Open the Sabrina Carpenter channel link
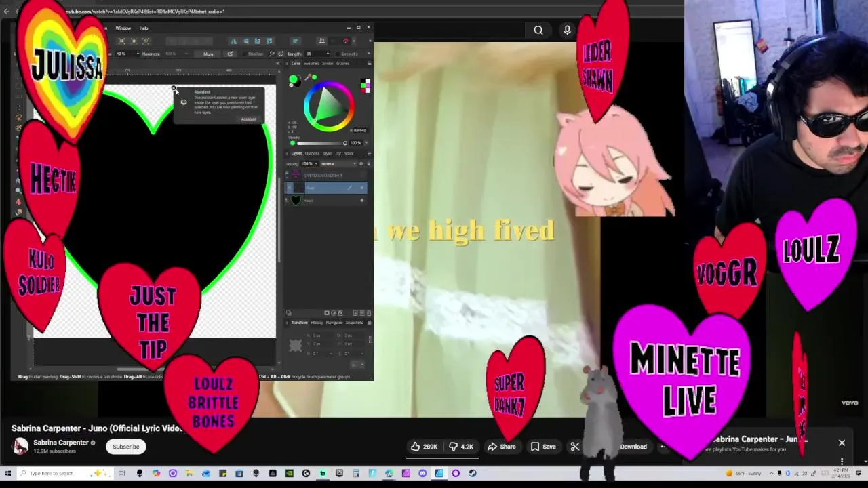 tap(61, 443)
